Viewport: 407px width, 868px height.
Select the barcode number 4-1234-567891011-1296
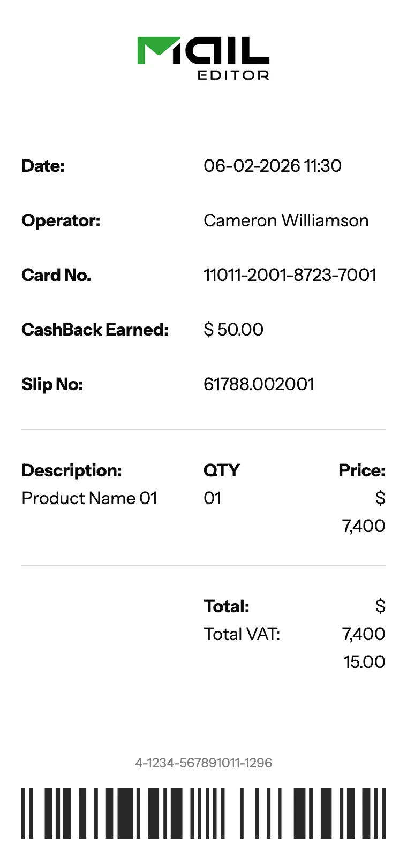coord(204,763)
